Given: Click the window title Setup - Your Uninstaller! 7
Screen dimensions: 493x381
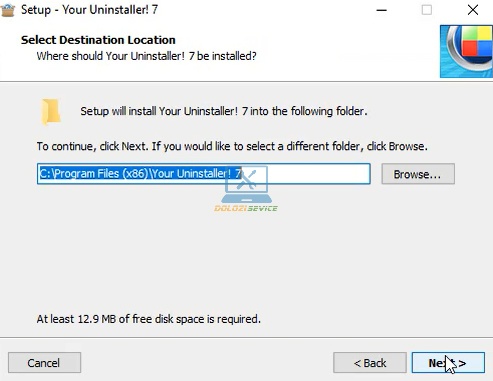Looking at the screenshot, I should pos(89,10).
